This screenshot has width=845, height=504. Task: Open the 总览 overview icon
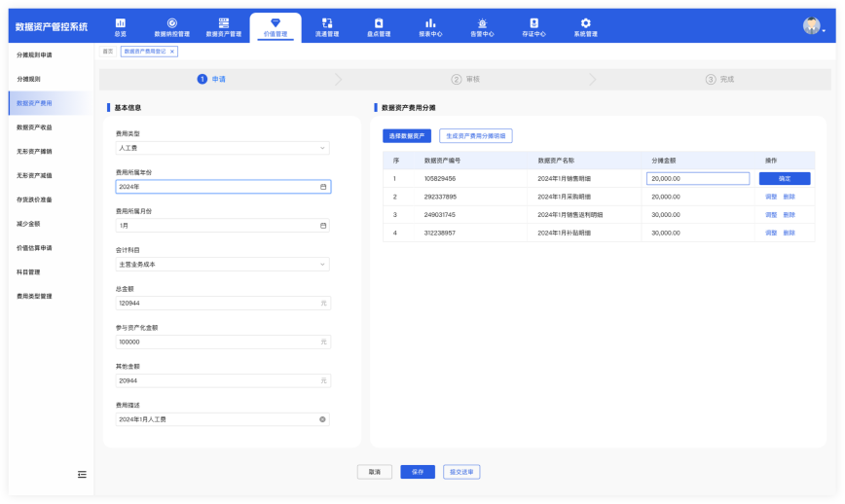coord(120,23)
